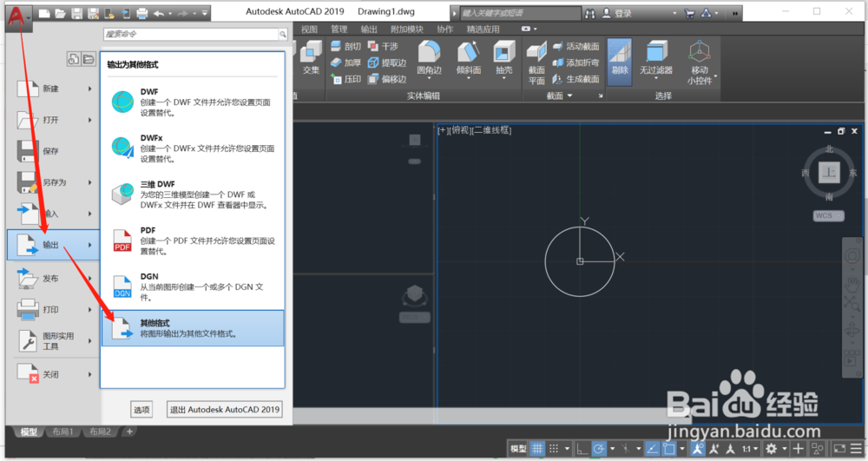Select the 提取边 (Extract Edges) tool
The width and height of the screenshot is (868, 461).
pos(387,63)
